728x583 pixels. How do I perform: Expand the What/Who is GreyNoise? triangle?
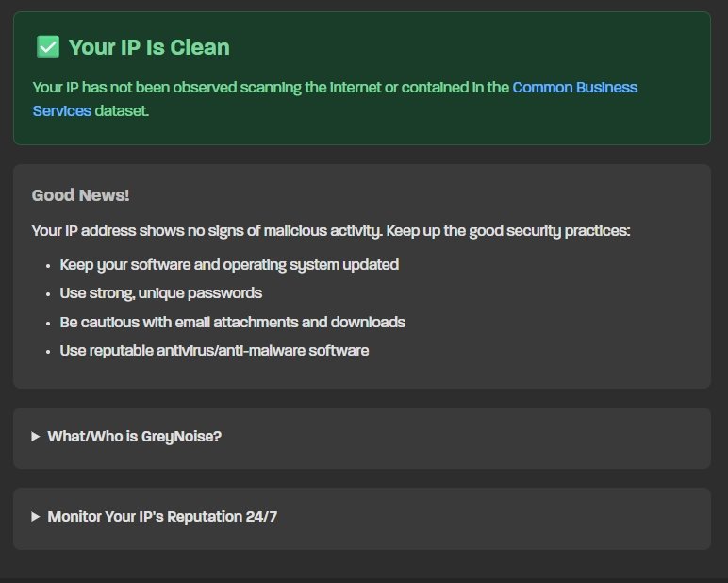pos(36,437)
